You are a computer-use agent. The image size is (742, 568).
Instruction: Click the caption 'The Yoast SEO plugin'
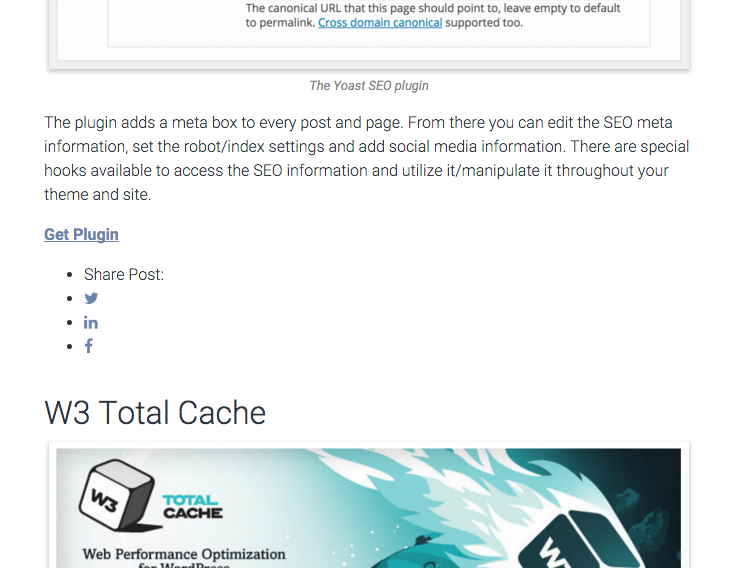pos(369,86)
